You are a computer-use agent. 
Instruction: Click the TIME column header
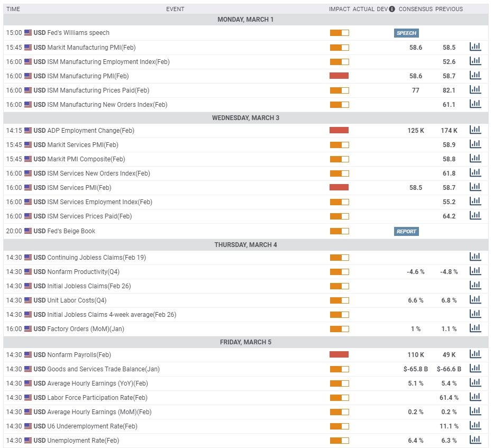pos(13,9)
